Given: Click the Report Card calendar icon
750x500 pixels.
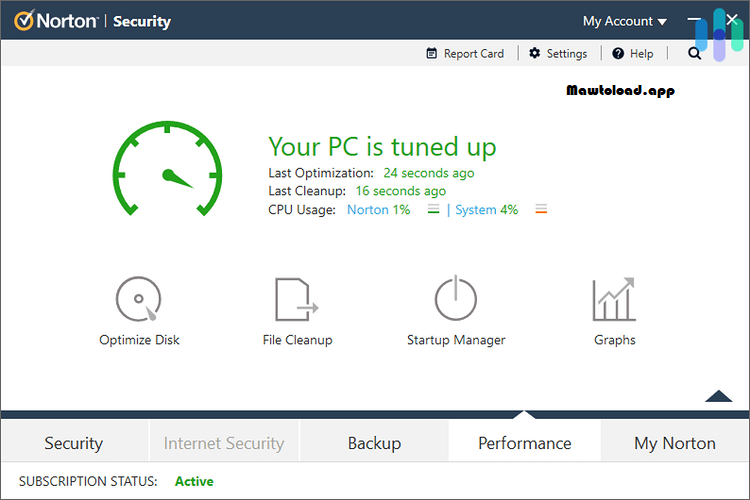Looking at the screenshot, I should point(431,53).
